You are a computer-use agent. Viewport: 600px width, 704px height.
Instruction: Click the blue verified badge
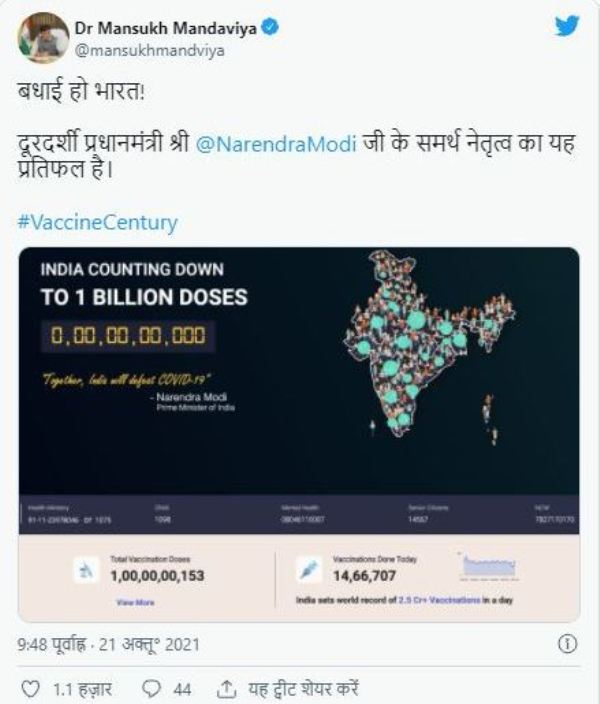tap(270, 28)
